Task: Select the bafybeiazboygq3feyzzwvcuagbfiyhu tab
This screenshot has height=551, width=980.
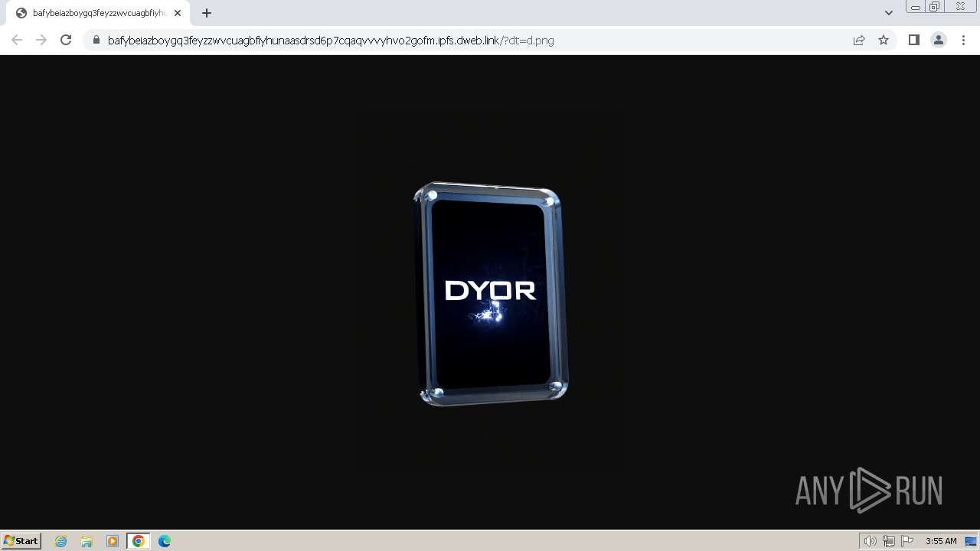Action: 98,13
